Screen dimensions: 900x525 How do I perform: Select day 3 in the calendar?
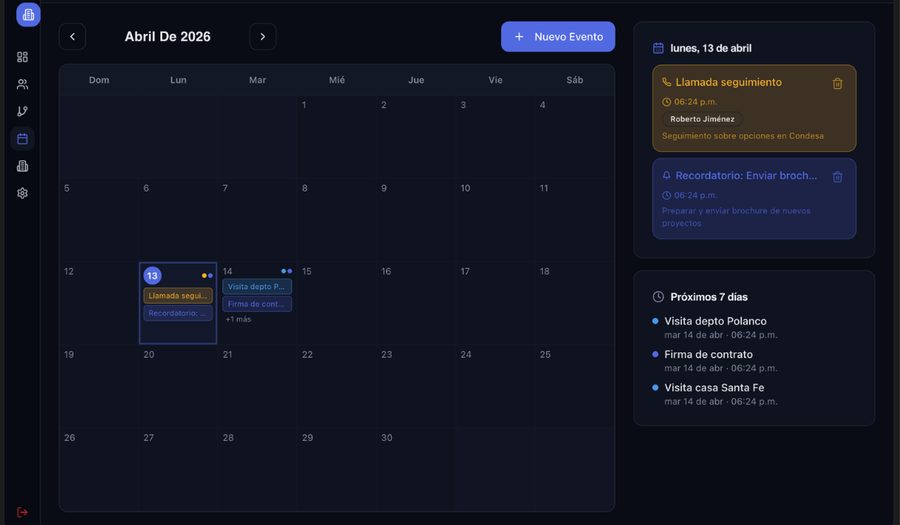pos(495,137)
